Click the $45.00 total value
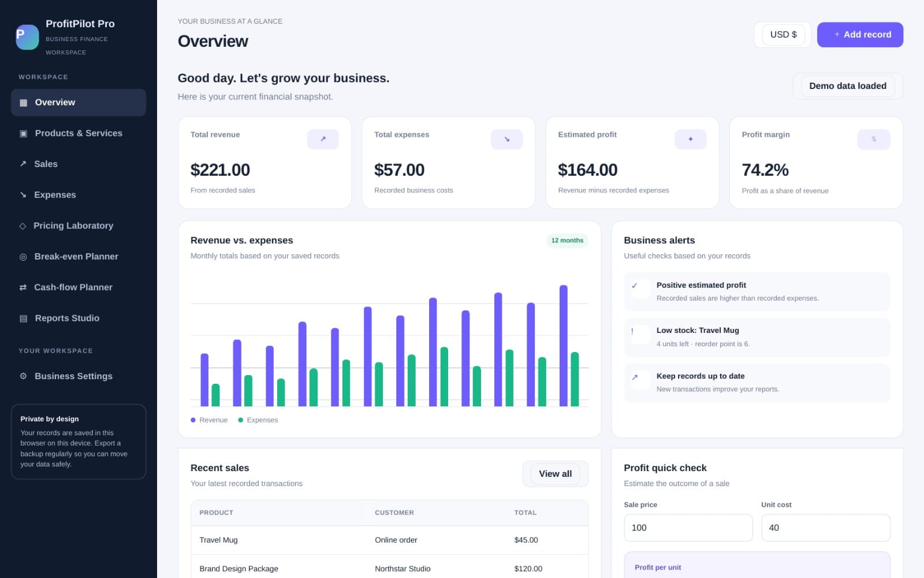This screenshot has width=924, height=578. (526, 540)
